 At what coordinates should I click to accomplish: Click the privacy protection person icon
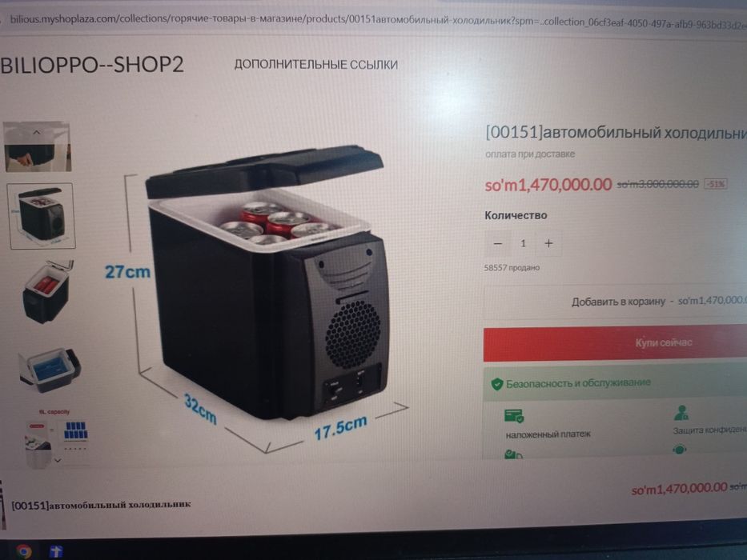681,413
